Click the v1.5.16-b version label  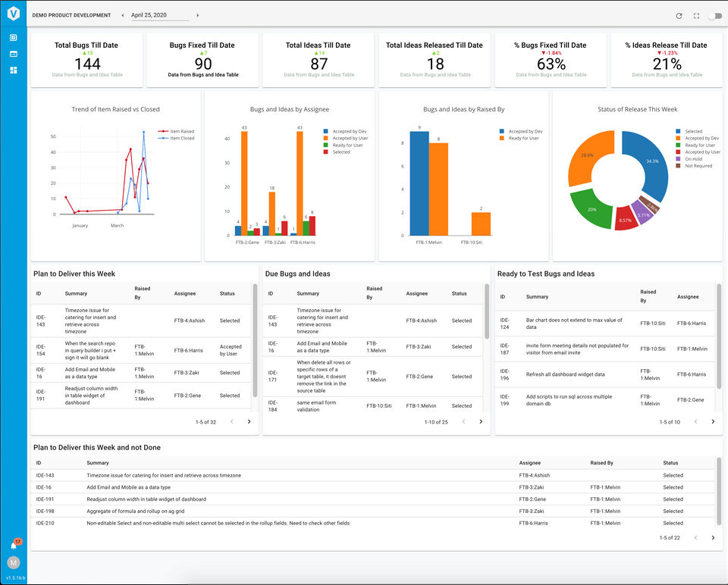click(15, 578)
